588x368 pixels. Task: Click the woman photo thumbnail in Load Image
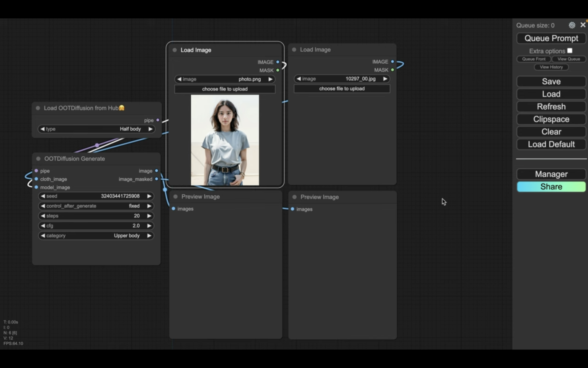tap(225, 140)
